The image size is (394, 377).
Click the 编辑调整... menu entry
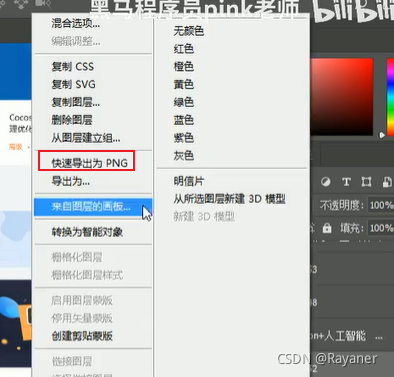[x=76, y=41]
